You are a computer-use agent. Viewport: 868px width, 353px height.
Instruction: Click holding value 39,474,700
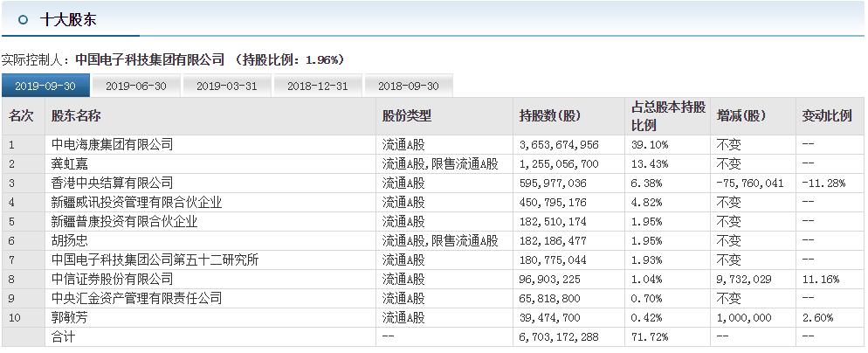pyautogui.click(x=549, y=317)
